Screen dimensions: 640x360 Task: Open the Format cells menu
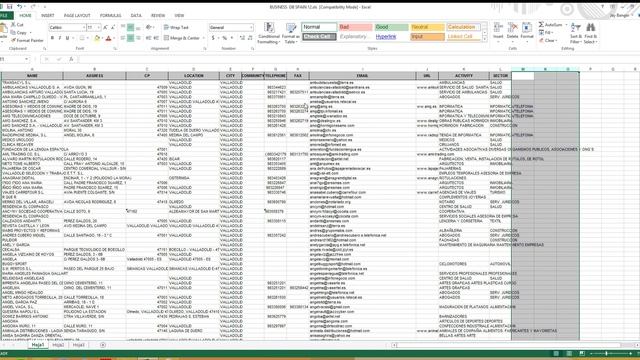click(x=527, y=31)
